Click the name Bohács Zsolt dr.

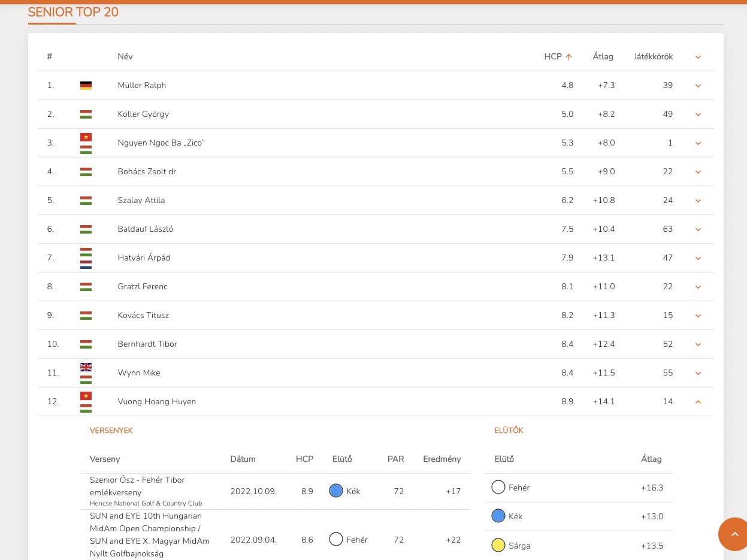pyautogui.click(x=148, y=172)
